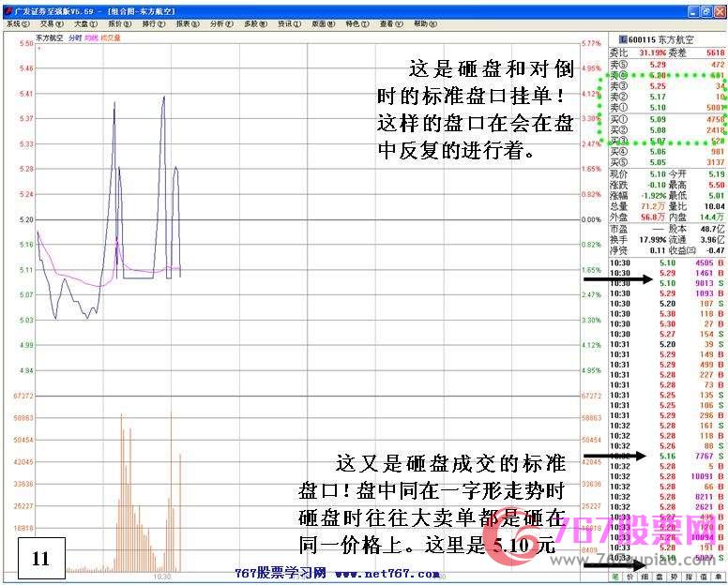This screenshot has width=728, height=585.
Task: Select the 买① row priced 5.09
Action: 667,119
